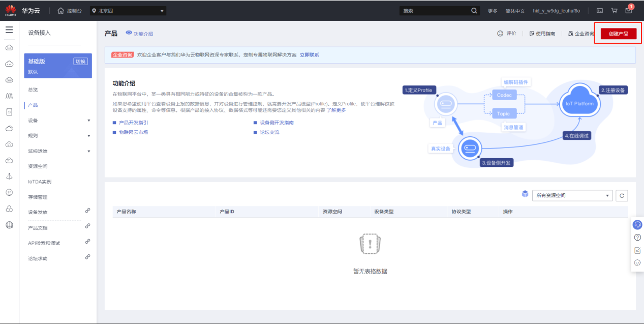
Task: Click the 了解更多 link
Action: tap(336, 110)
